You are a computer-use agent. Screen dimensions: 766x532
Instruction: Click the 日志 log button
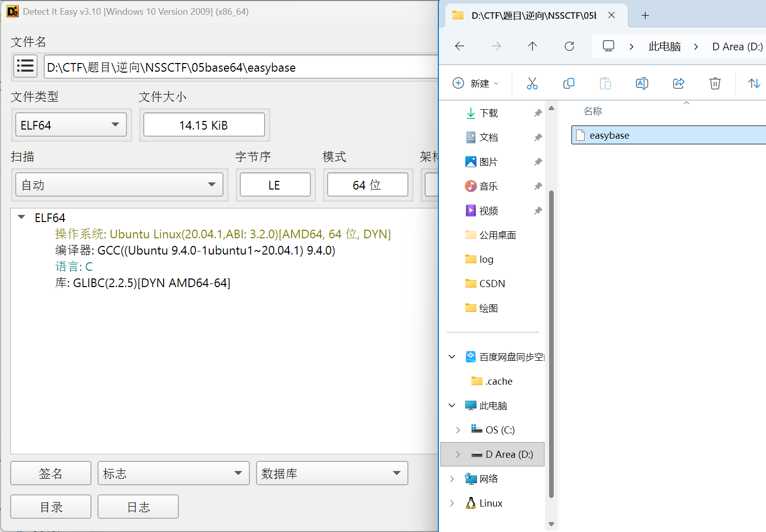138,507
